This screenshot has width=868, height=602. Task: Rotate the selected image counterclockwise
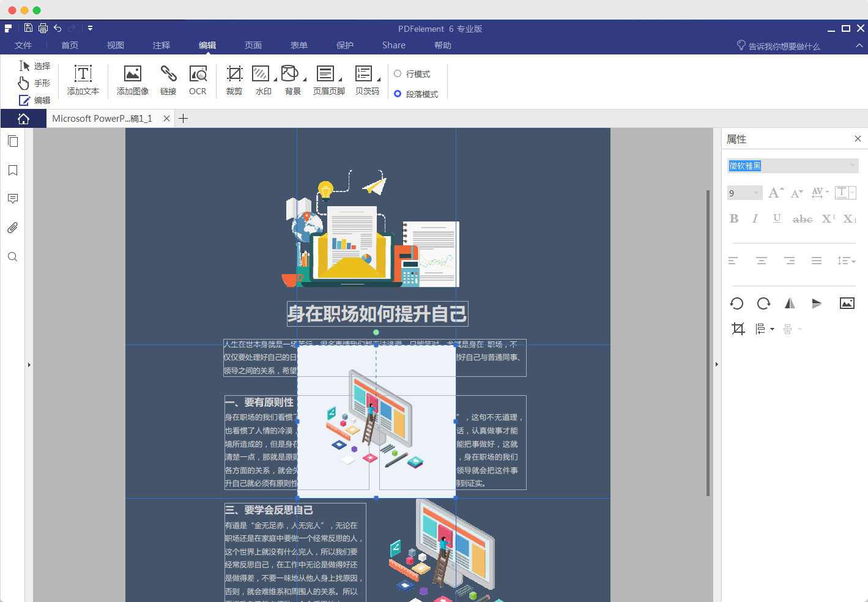[736, 303]
